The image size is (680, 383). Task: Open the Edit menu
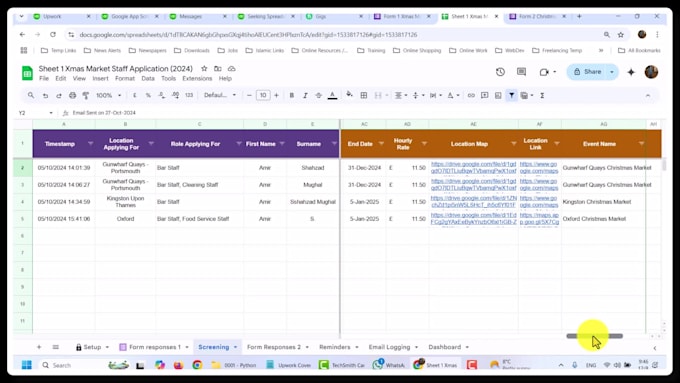(x=61, y=79)
